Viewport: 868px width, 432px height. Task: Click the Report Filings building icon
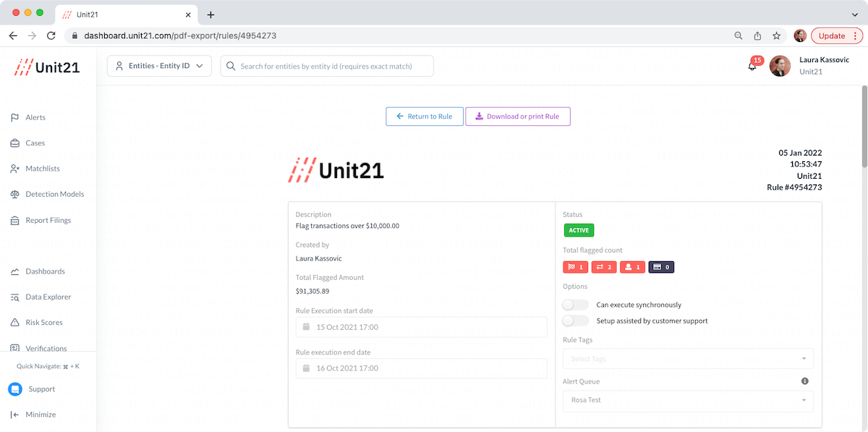pyautogui.click(x=14, y=220)
